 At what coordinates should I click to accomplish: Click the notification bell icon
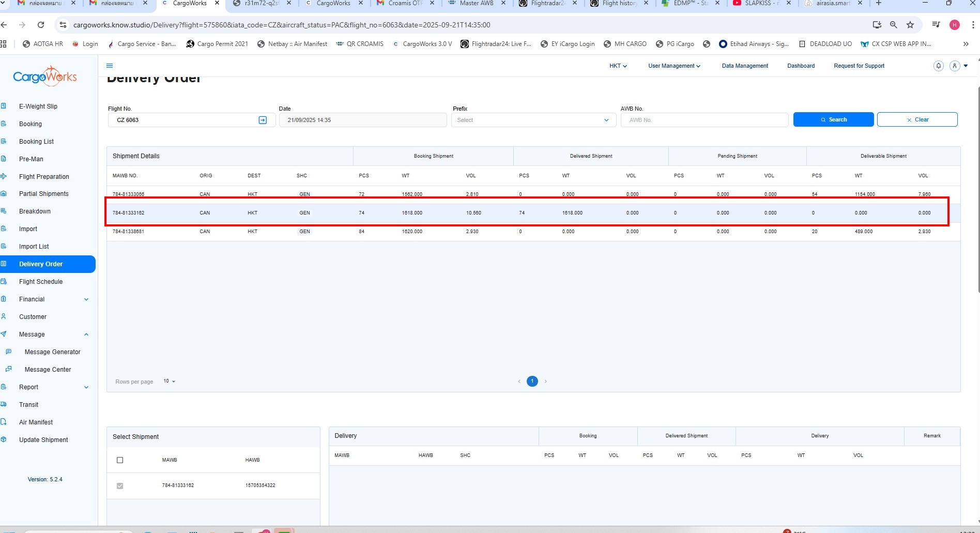[x=938, y=66]
